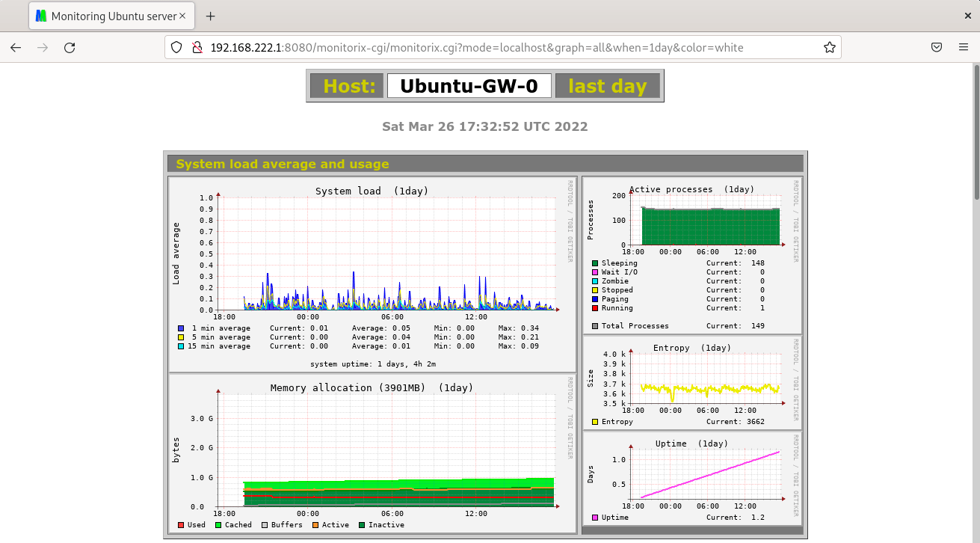Click the tracking protection shield icon
This screenshot has height=543, width=980.
pyautogui.click(x=176, y=47)
